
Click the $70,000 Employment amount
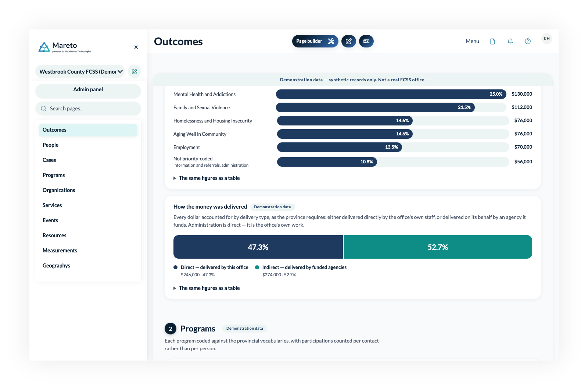523,147
